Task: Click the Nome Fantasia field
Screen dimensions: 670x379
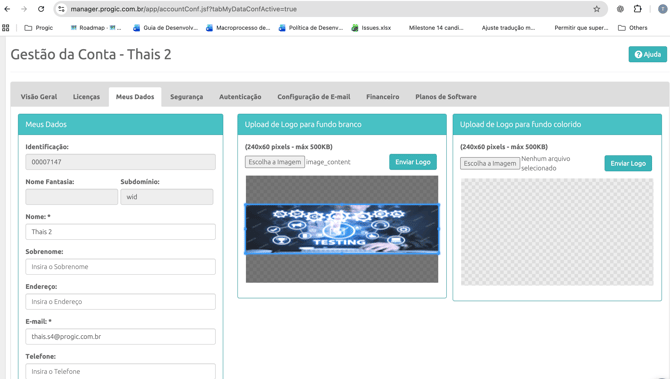Action: [71, 197]
